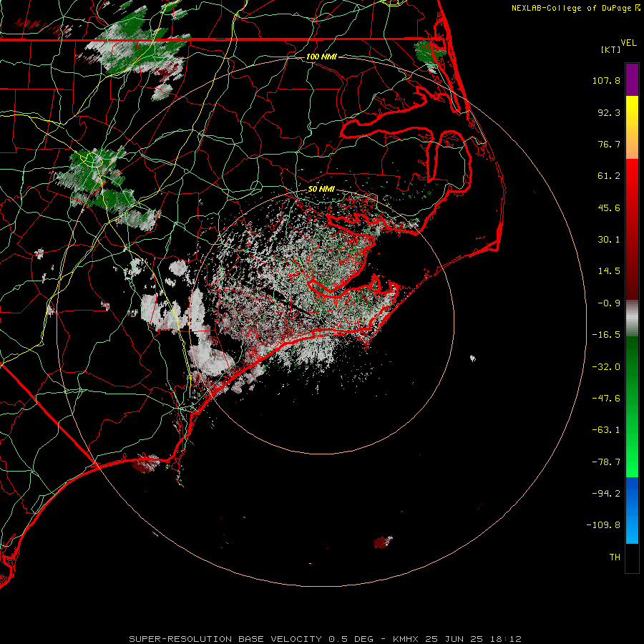Pick the purple segment of the velocity color bar

632,80
